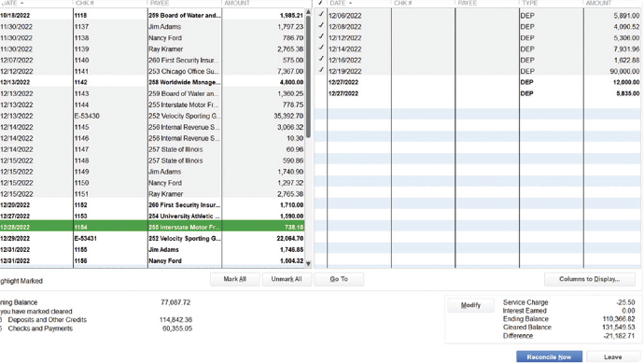The height and width of the screenshot is (363, 644).
Task: Click the checks list scrollbar thumb
Action: click(x=308, y=76)
